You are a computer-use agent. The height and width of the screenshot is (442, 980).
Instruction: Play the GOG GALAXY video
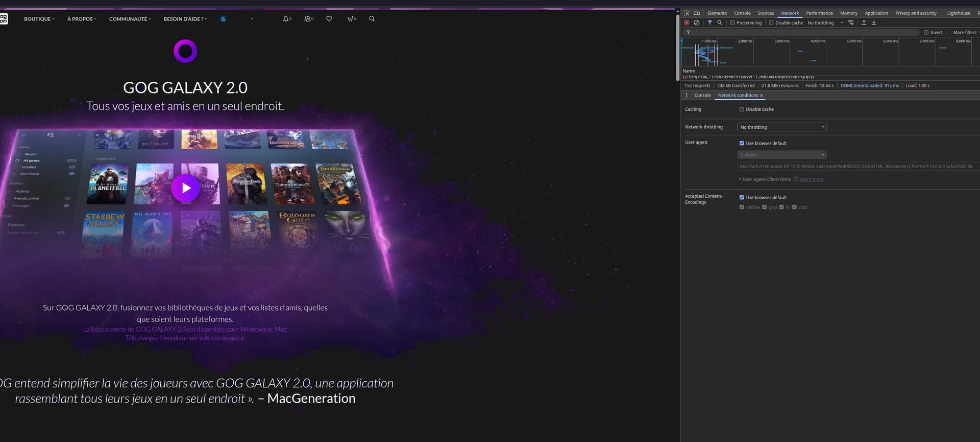point(185,188)
